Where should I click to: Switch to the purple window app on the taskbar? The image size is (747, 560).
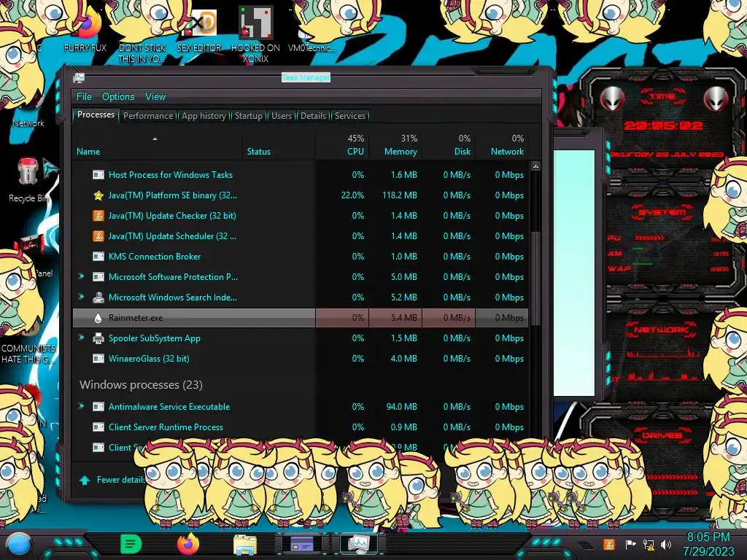[301, 544]
